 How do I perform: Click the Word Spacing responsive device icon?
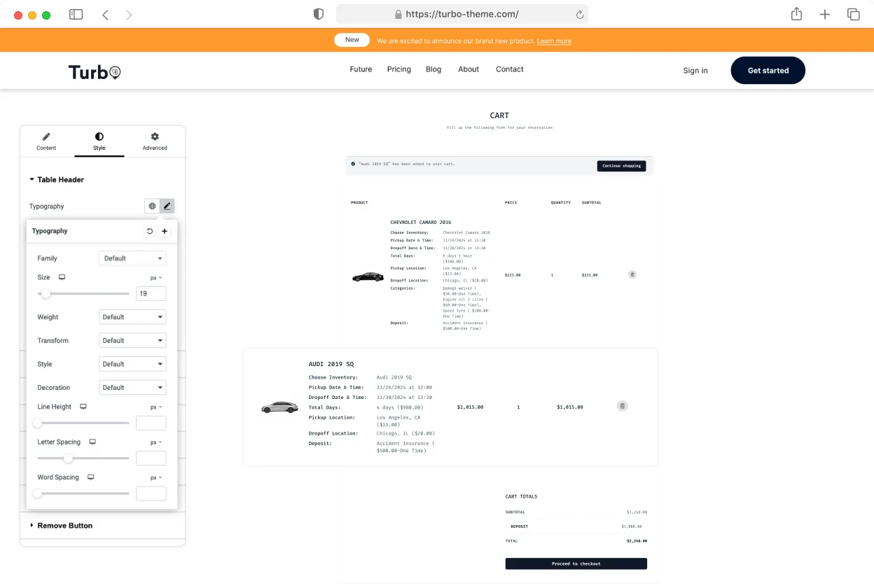[90, 477]
